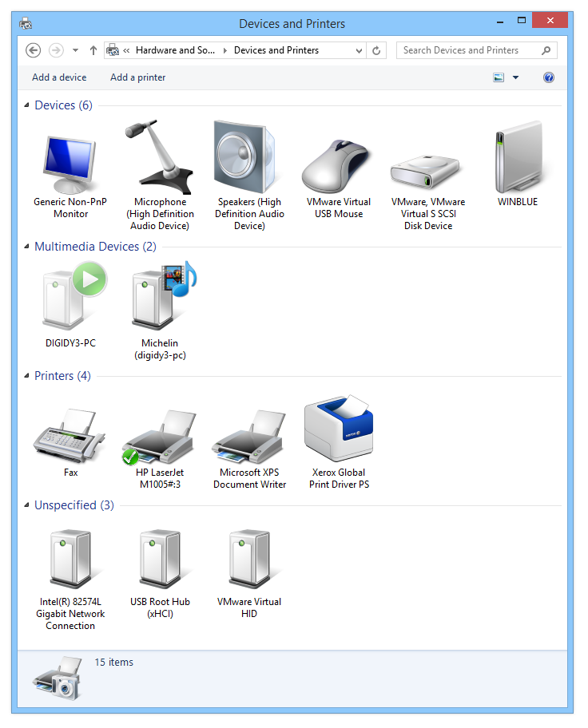Screen dimensions: 588x728
Task: Click the search magnifier icon
Action: tap(546, 50)
